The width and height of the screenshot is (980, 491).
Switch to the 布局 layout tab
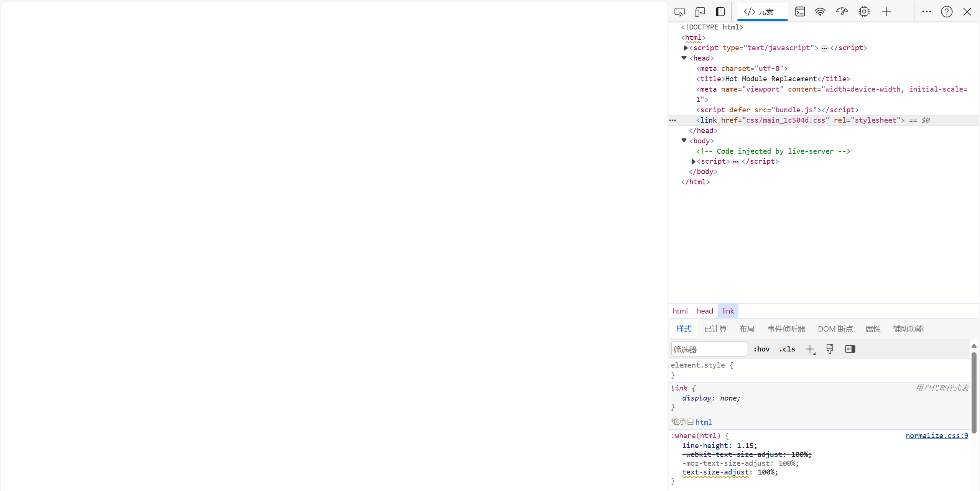click(x=747, y=329)
